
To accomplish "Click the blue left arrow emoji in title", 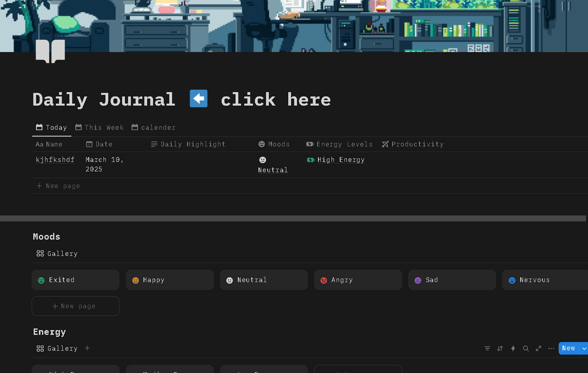I will pos(198,99).
